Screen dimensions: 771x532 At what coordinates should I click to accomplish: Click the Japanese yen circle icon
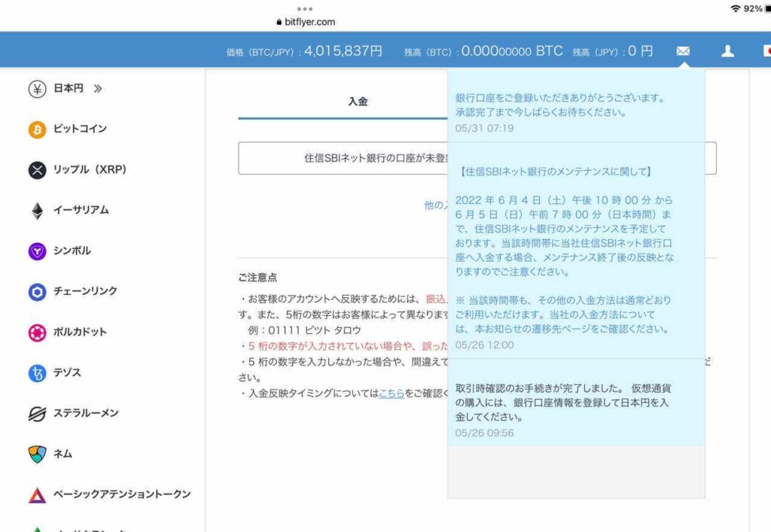click(x=37, y=89)
